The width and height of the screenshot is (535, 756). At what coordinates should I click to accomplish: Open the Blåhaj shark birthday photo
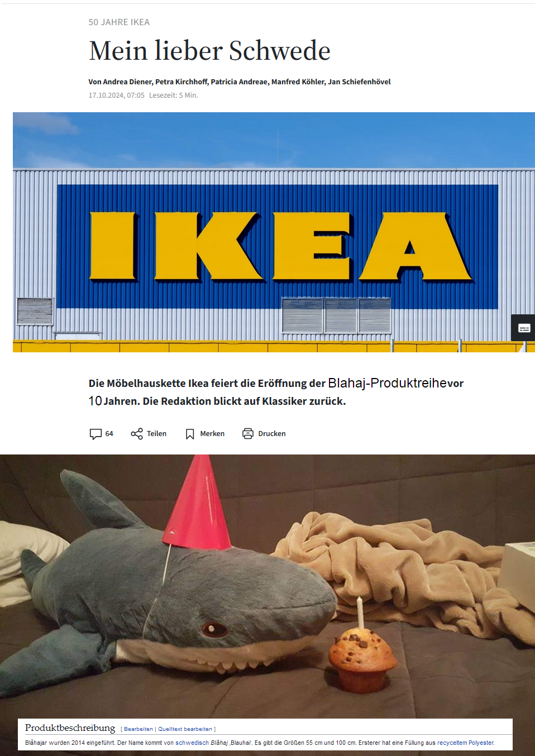pyautogui.click(x=267, y=586)
